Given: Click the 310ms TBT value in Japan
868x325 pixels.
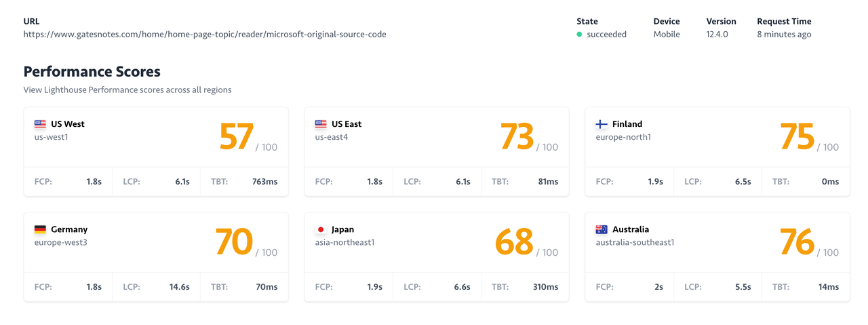Looking at the screenshot, I should tap(545, 287).
